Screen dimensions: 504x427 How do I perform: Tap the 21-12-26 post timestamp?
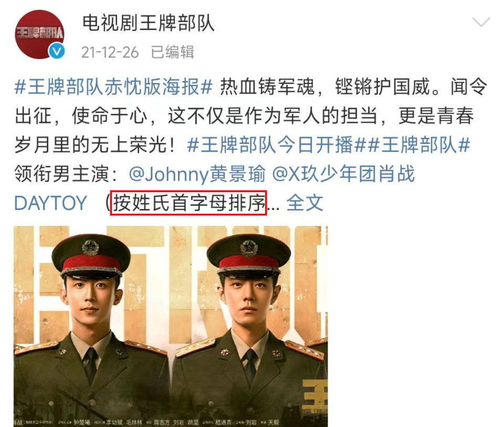point(110,53)
